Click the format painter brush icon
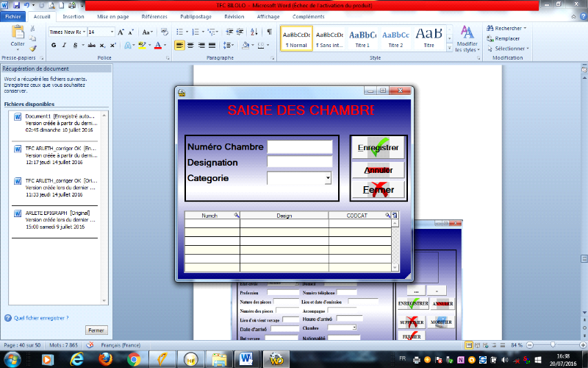Viewport: 588px width, 368px height. click(x=33, y=49)
